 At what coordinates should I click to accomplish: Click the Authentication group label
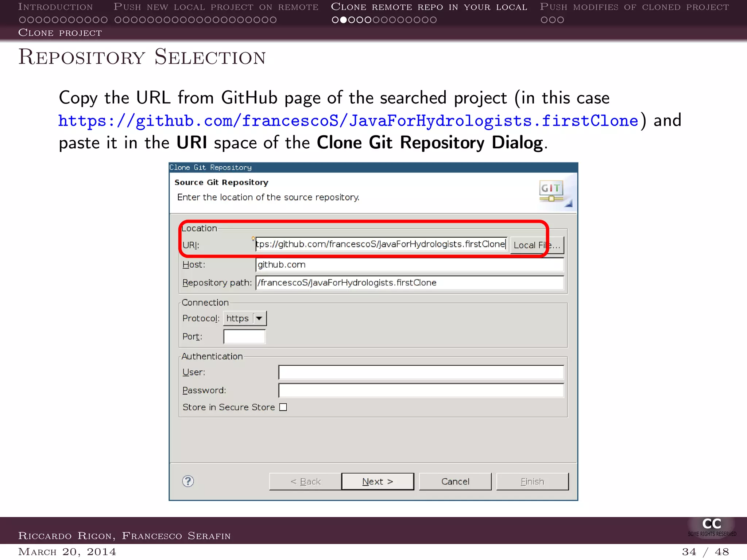tap(212, 356)
